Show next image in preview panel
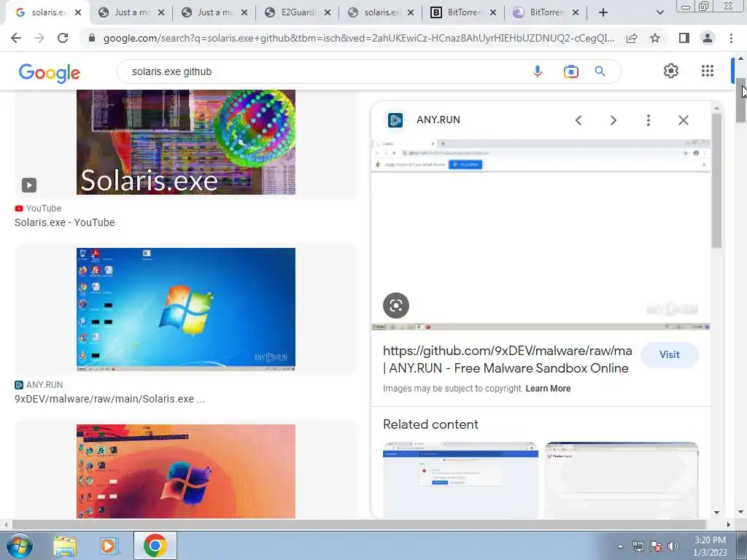The width and height of the screenshot is (747, 560). [613, 120]
